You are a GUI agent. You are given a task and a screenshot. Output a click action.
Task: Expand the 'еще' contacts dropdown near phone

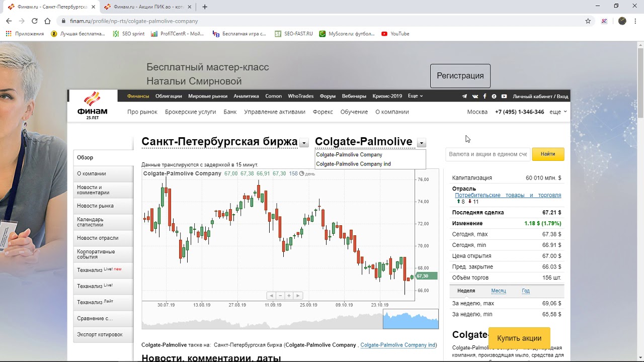click(558, 112)
